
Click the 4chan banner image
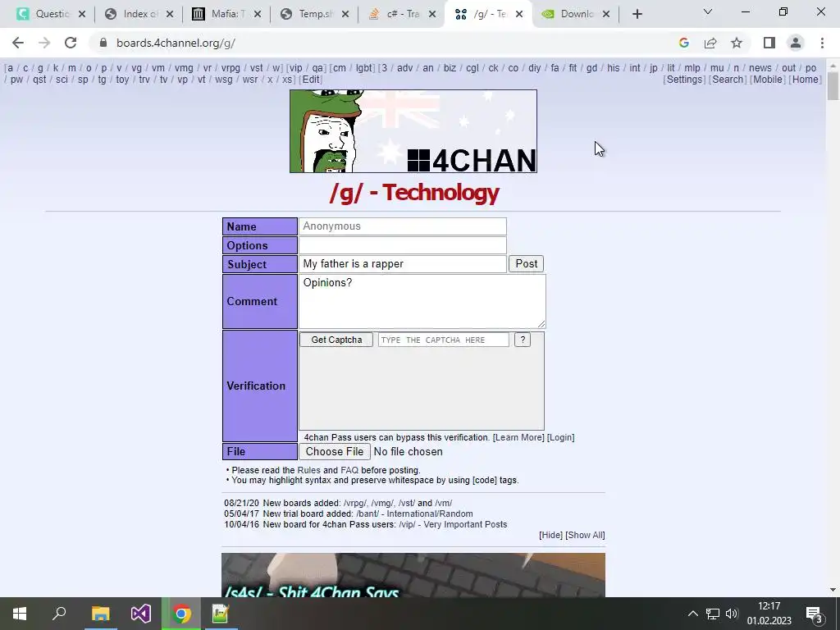click(413, 131)
